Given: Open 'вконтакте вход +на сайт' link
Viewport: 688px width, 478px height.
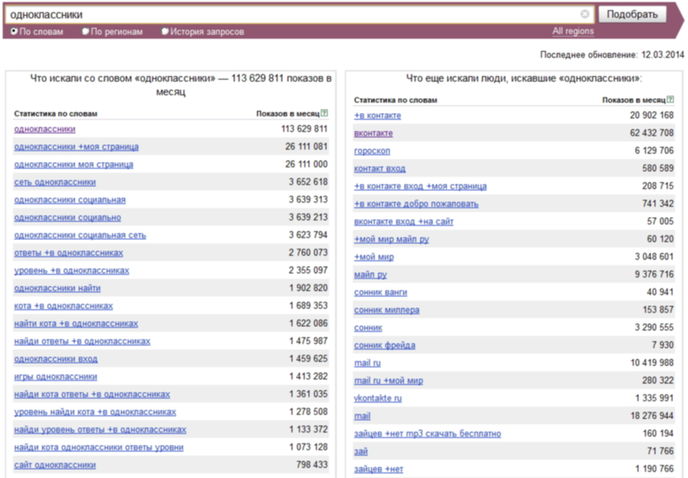Looking at the screenshot, I should (x=404, y=222).
